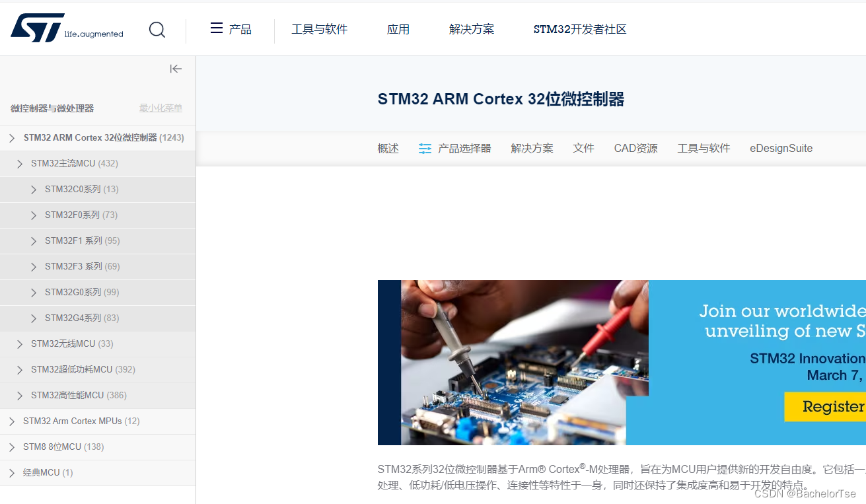
Task: Click the 最小化菜单 link
Action: coord(161,108)
